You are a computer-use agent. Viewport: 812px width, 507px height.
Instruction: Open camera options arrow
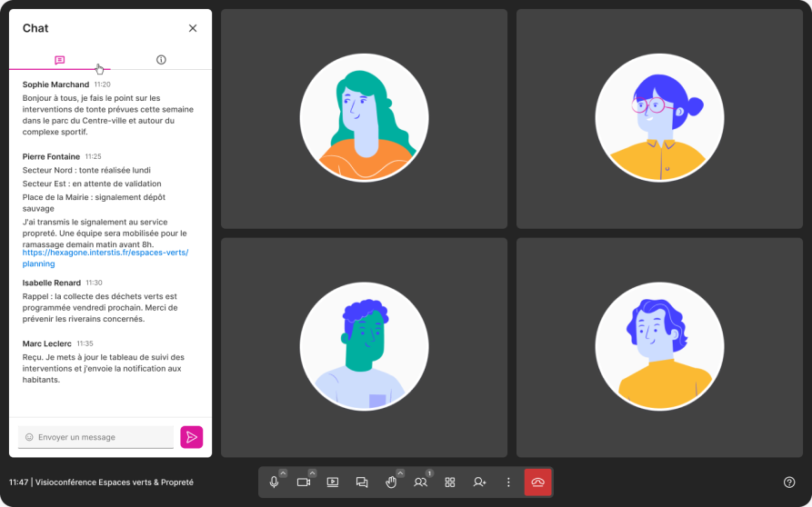312,472
